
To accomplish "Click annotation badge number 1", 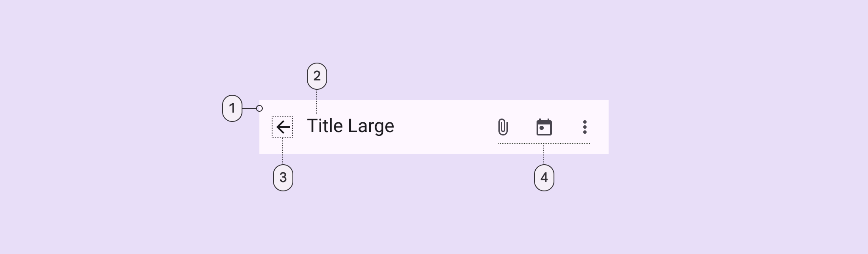I will [232, 108].
